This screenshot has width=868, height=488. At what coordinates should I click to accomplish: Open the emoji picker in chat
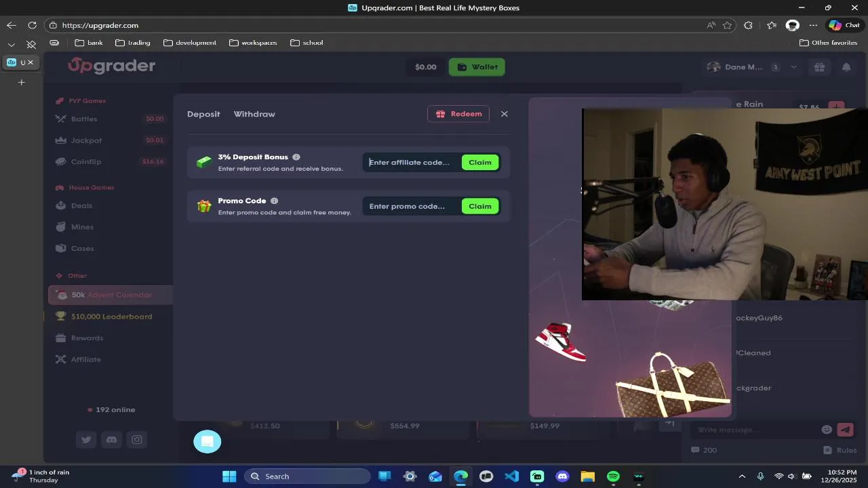827,430
